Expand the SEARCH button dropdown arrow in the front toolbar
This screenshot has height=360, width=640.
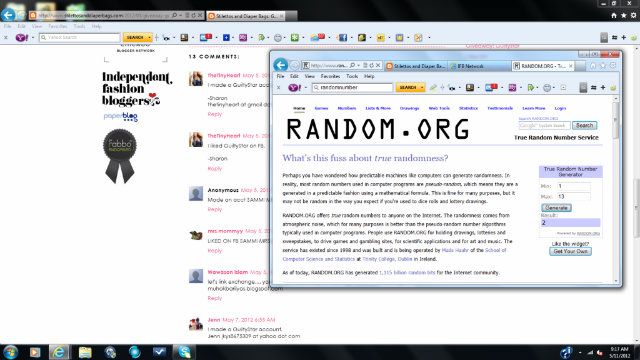[x=422, y=87]
